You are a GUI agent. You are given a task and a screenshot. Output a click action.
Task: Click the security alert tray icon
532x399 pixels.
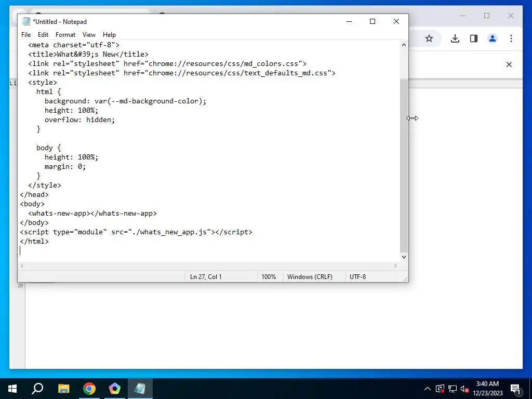[x=440, y=389]
